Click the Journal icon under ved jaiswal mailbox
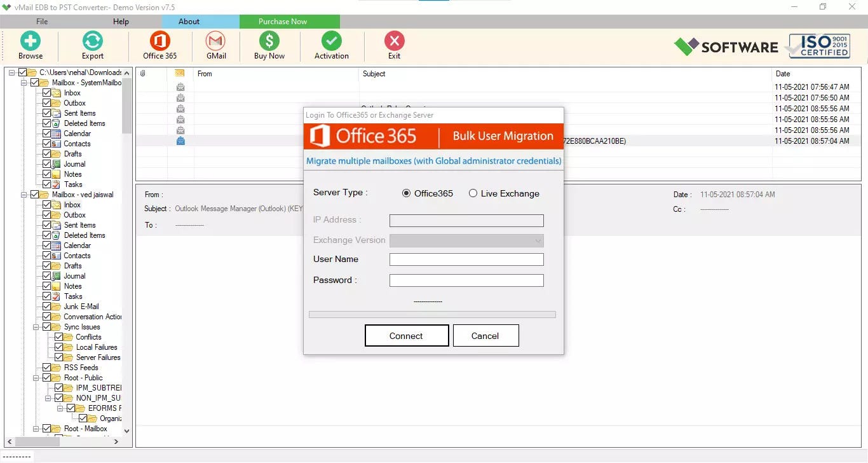This screenshot has width=868, height=463. click(57, 276)
